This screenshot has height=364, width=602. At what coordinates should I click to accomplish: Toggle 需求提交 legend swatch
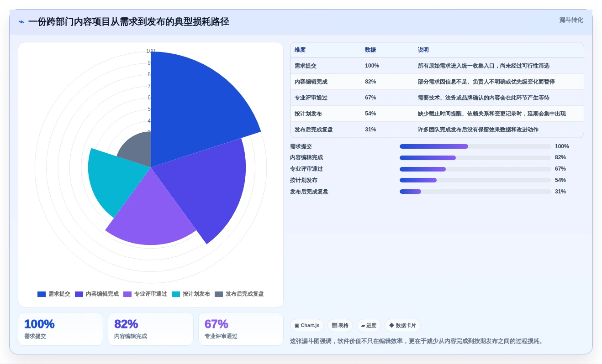[42, 294]
